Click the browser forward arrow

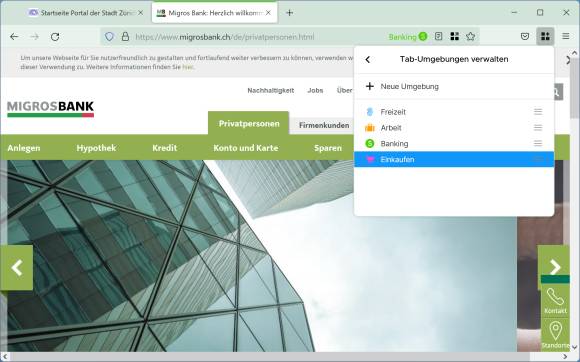pyautogui.click(x=34, y=37)
